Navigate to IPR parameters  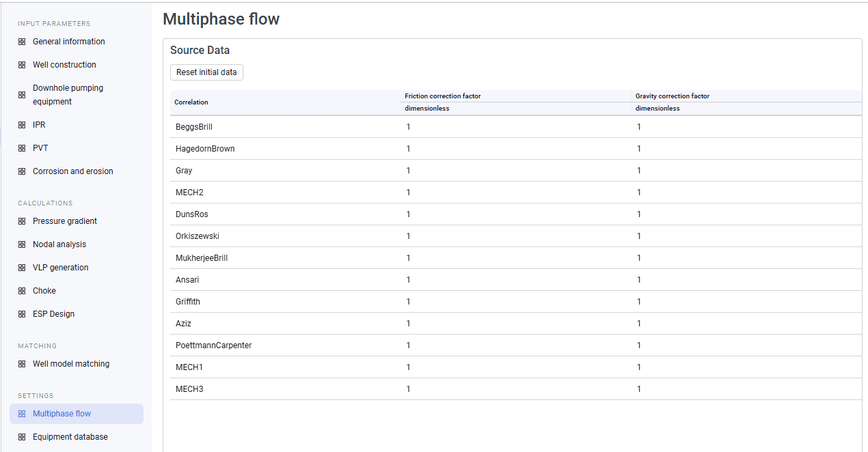[x=77, y=125]
